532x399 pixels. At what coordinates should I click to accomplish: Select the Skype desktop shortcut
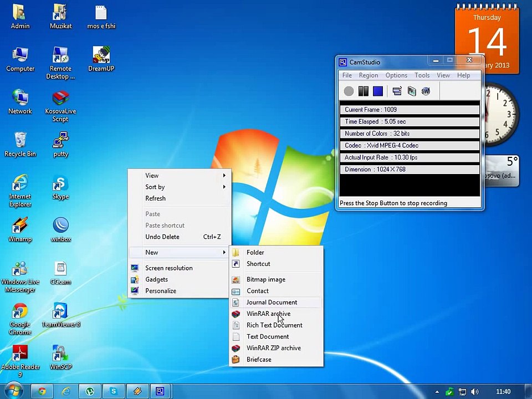coord(61,187)
